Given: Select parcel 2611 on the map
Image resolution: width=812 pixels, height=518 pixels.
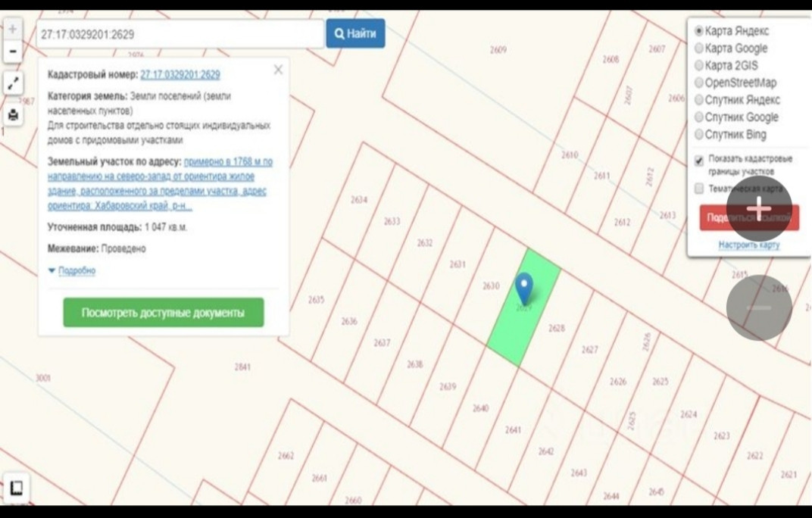Looking at the screenshot, I should pyautogui.click(x=601, y=176).
